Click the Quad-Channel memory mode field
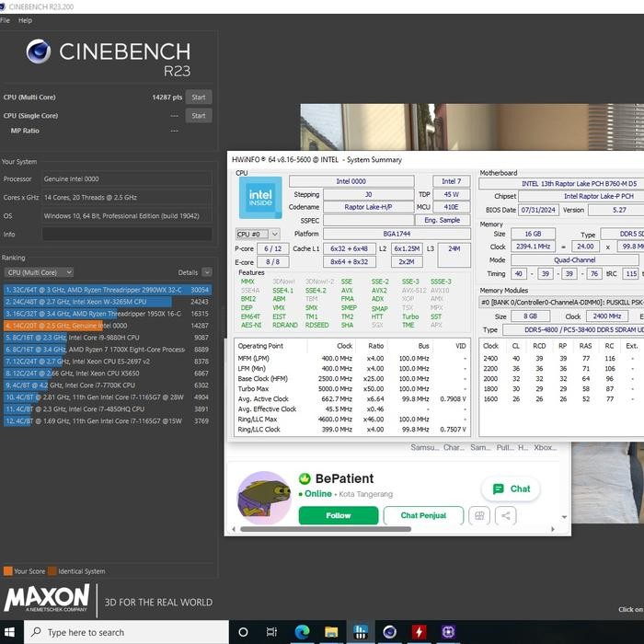Image resolution: width=644 pixels, height=644 pixels. click(575, 260)
